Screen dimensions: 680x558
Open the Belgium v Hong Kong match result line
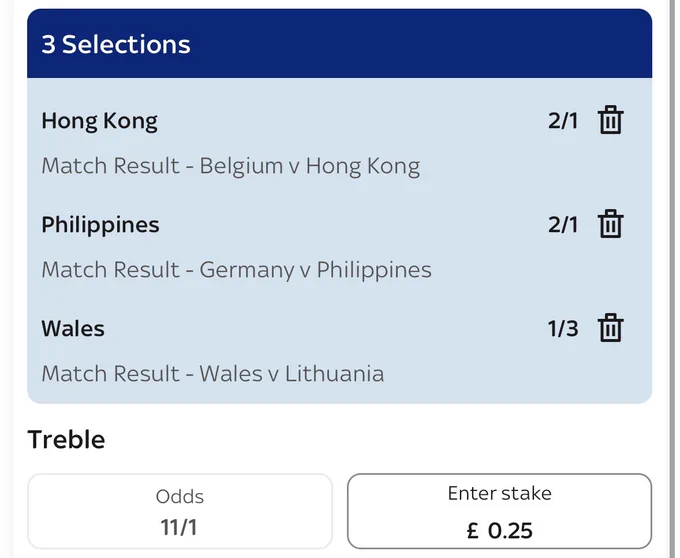231,166
